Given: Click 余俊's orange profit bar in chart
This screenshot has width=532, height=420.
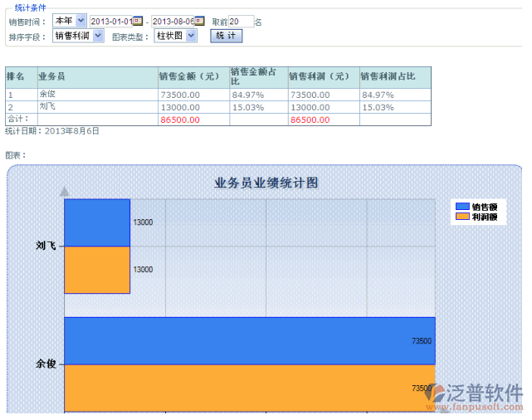Looking at the screenshot, I should tap(249, 388).
